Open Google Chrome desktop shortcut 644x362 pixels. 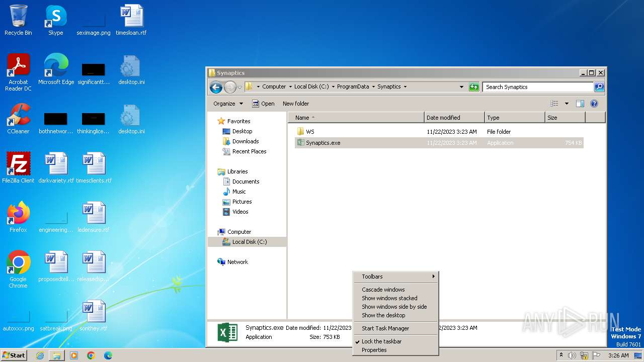point(18,269)
